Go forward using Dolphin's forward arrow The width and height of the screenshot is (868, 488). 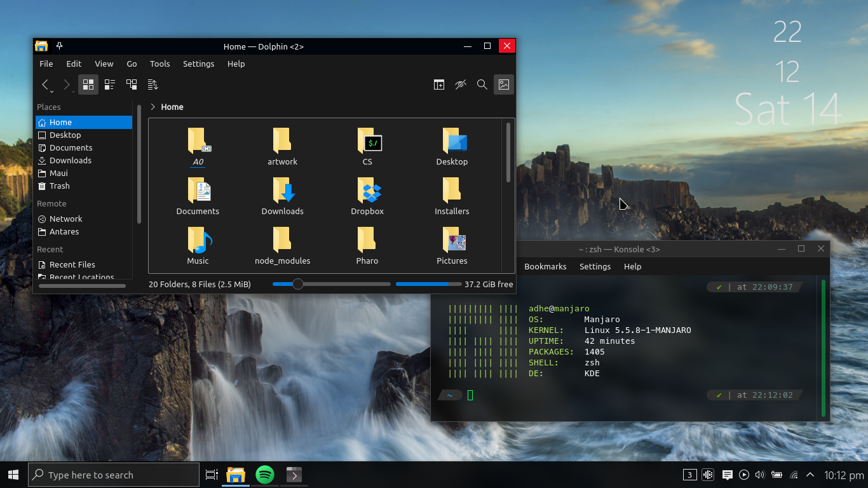click(x=67, y=85)
